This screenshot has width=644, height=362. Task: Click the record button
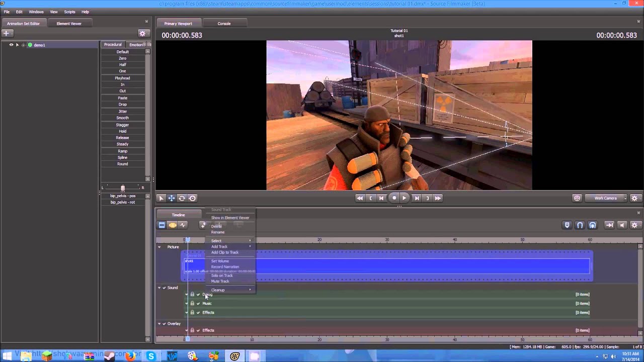tap(394, 198)
